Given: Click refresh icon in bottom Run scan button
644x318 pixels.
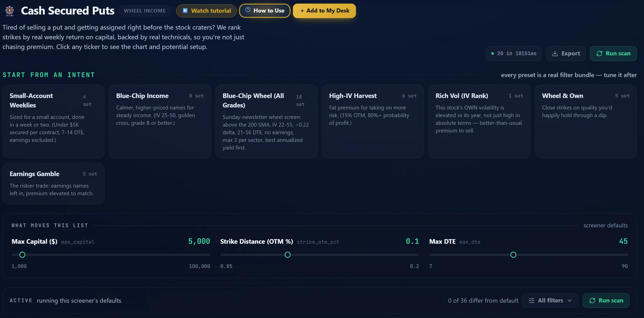Looking at the screenshot, I should point(592,300).
